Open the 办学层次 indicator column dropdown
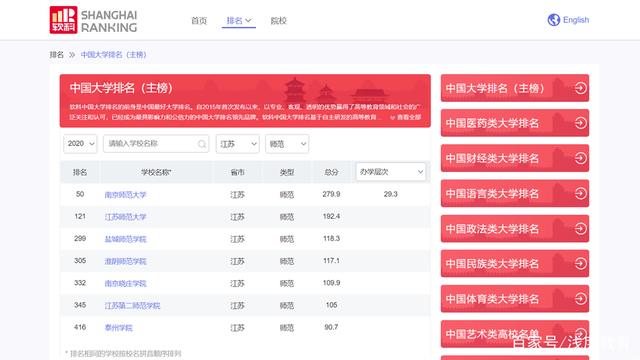Screen dimensions: 640x360 click(391, 172)
